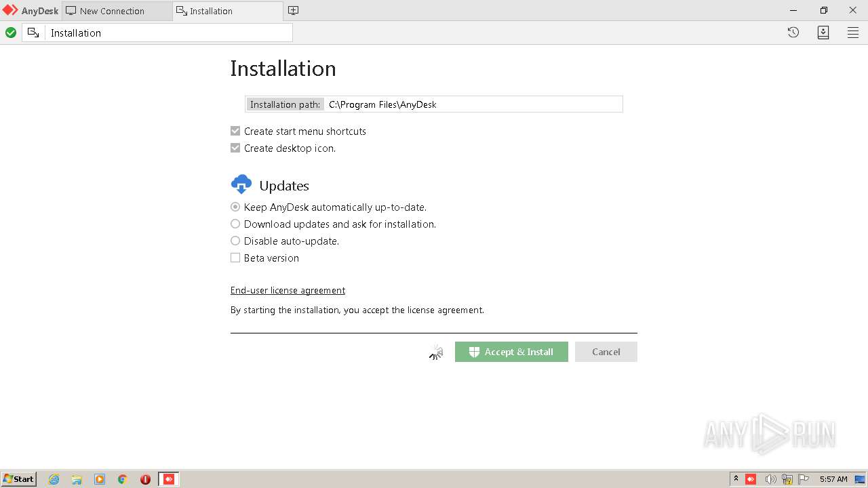Show hidden tray icons arrow
This screenshot has width=868, height=488.
736,479
